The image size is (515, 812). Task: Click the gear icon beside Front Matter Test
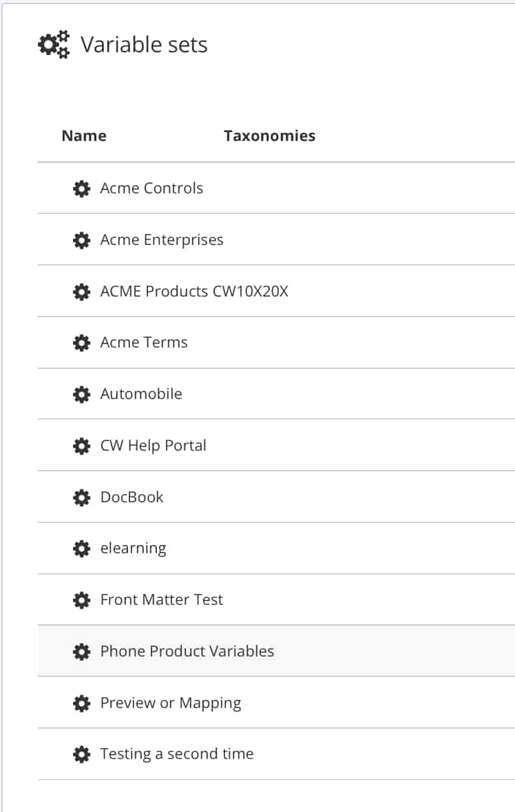(x=82, y=599)
